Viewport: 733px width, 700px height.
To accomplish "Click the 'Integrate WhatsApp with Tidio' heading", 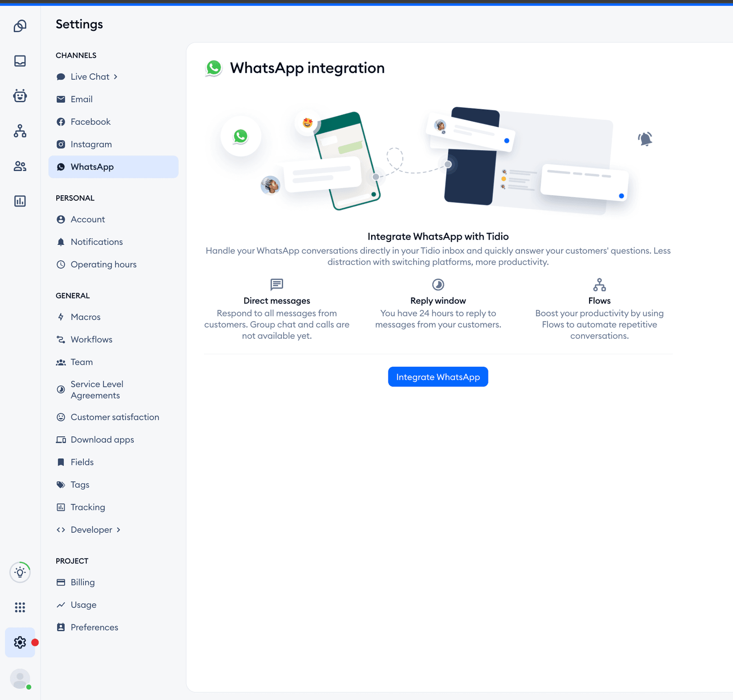I will click(x=438, y=237).
